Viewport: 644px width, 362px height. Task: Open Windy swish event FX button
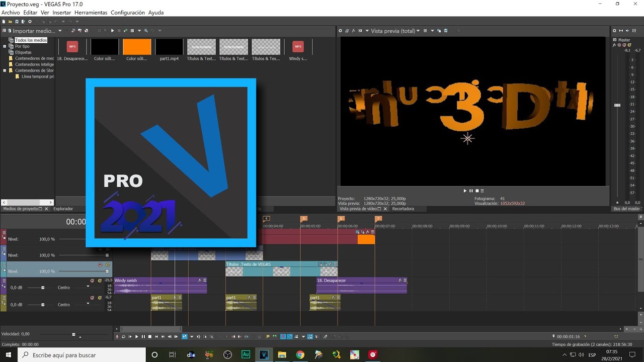200,280
